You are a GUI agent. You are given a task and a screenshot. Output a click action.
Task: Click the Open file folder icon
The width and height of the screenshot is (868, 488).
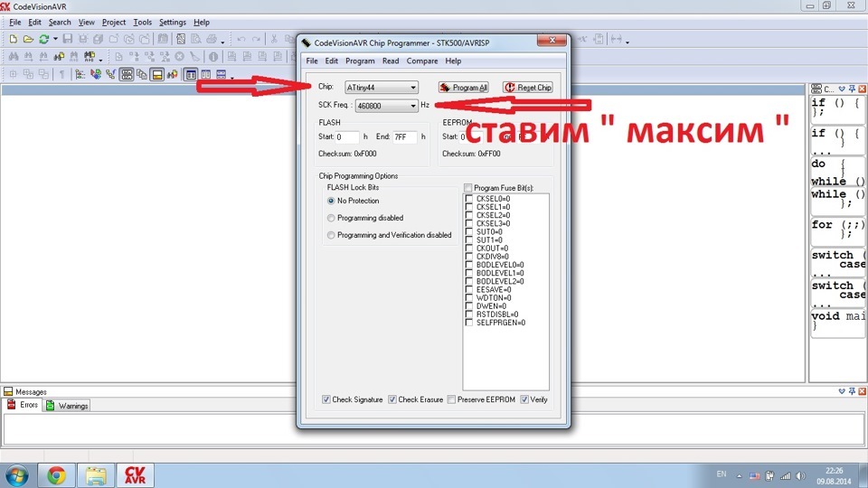point(28,39)
